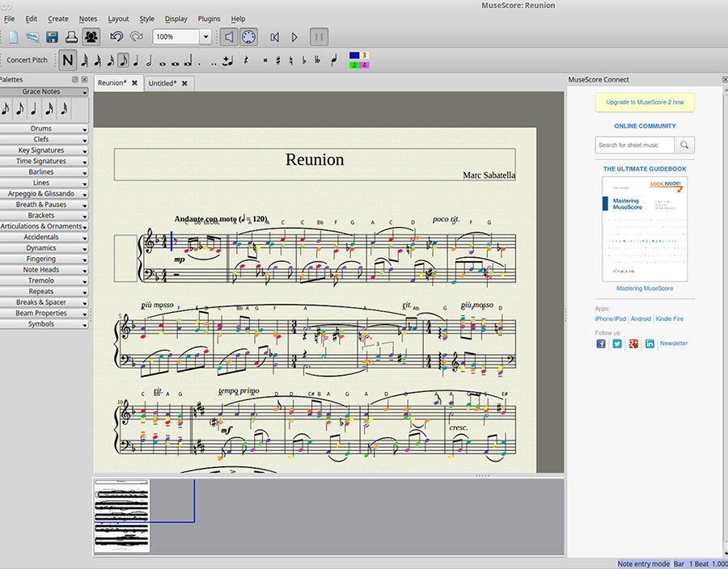This screenshot has width=728, height=569.
Task: Apply a flat accidental
Action: tap(304, 61)
